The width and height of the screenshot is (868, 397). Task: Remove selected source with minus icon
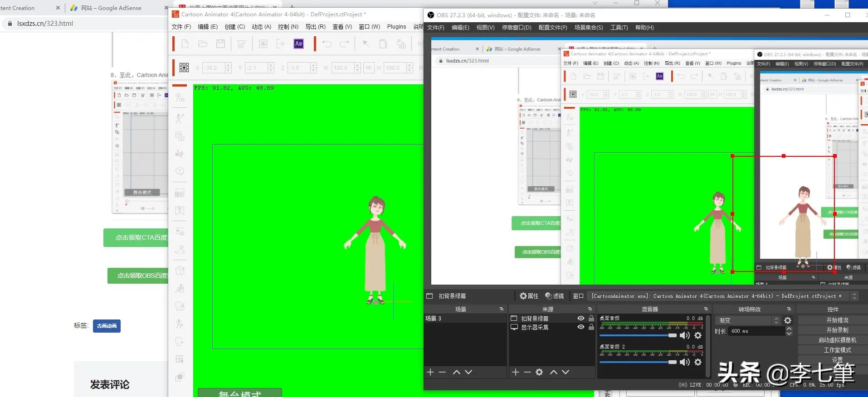click(x=527, y=372)
